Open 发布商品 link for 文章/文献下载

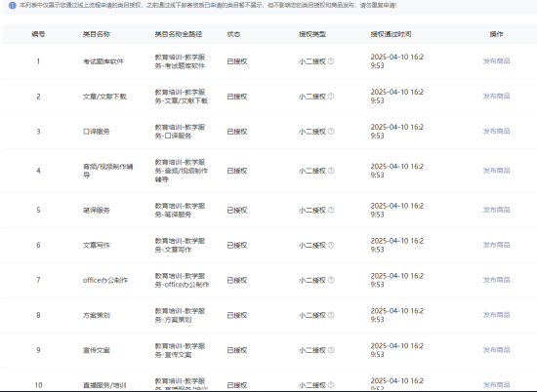click(x=496, y=97)
